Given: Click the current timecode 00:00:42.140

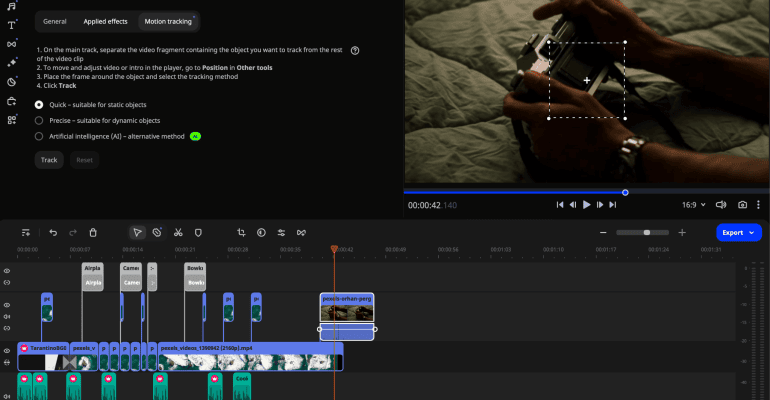Looking at the screenshot, I should [432, 205].
